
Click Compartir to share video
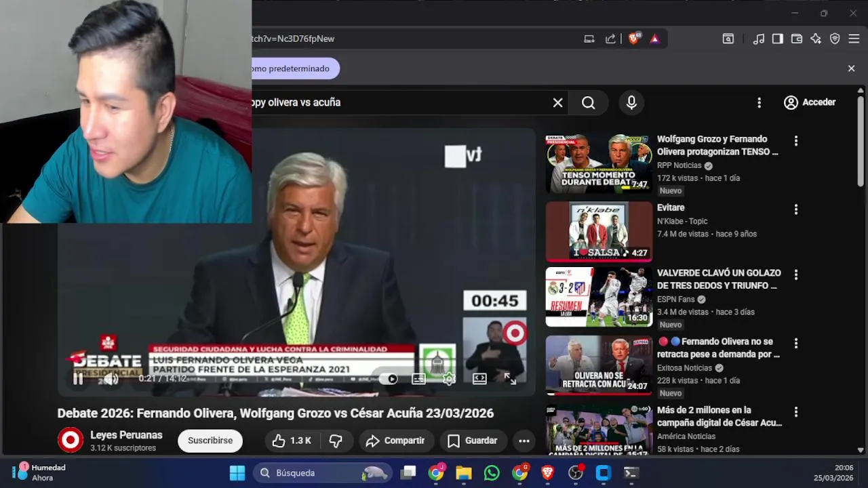click(395, 441)
